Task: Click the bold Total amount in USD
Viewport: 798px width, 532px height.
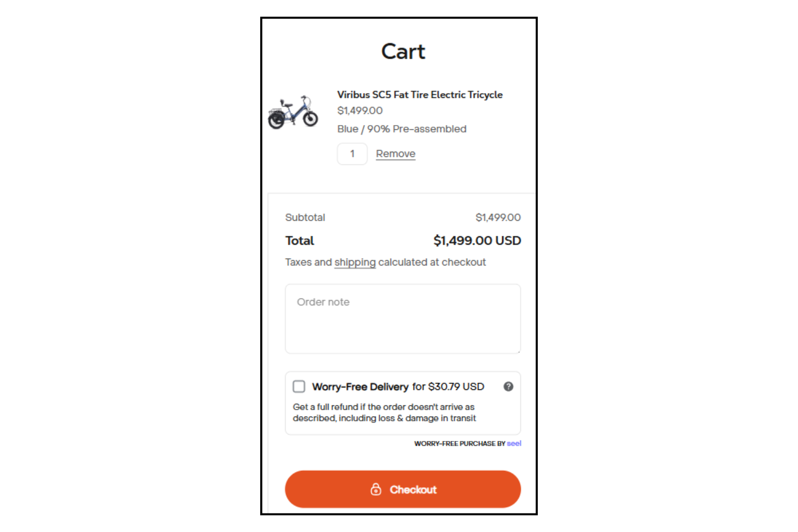Action: tap(477, 241)
